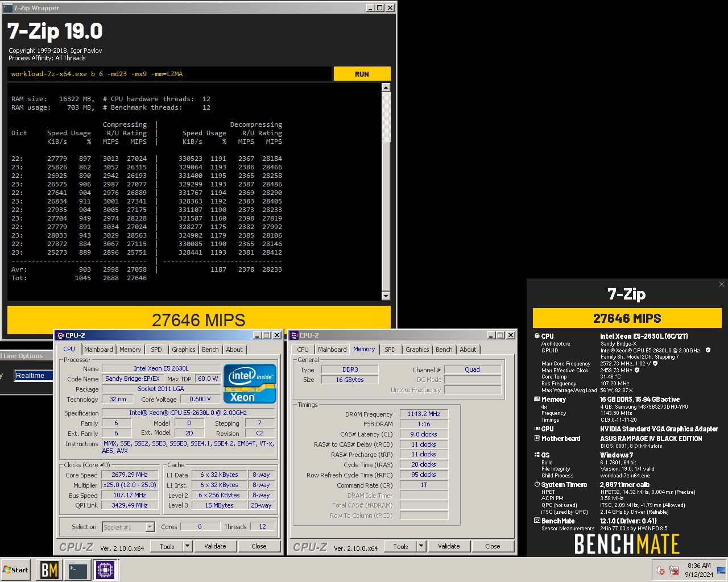Click shield icon next to Max Core Frequency

(x=656, y=364)
